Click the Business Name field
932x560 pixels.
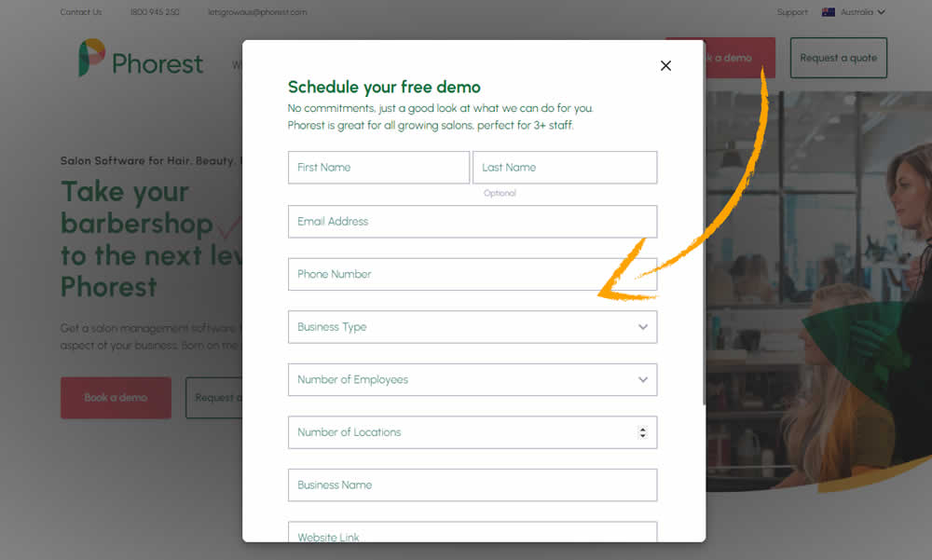click(473, 485)
